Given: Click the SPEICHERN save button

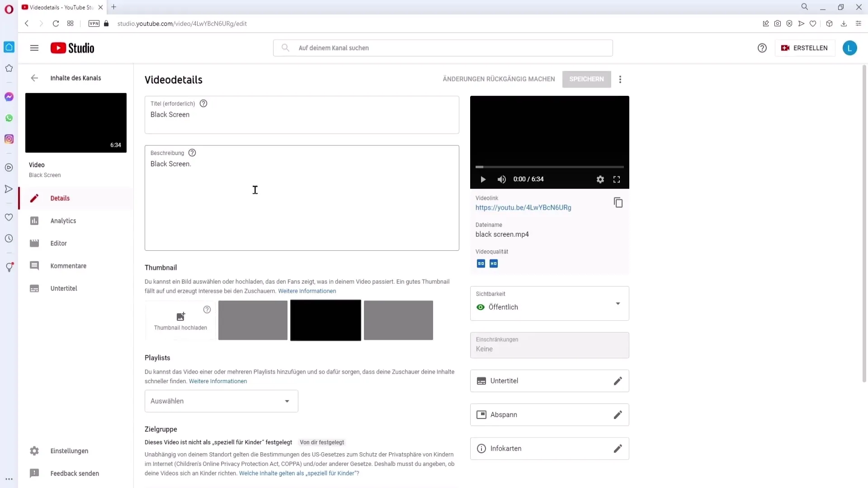Looking at the screenshot, I should click(587, 79).
